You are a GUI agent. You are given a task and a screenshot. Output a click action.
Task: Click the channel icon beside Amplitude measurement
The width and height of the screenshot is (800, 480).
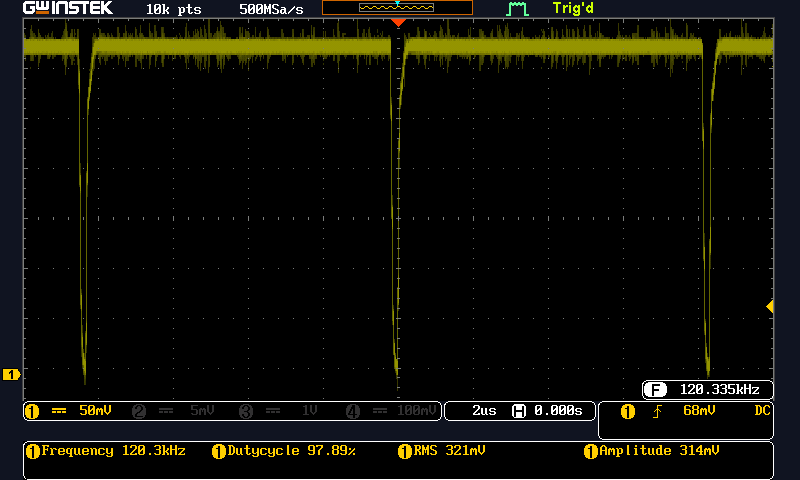click(590, 451)
